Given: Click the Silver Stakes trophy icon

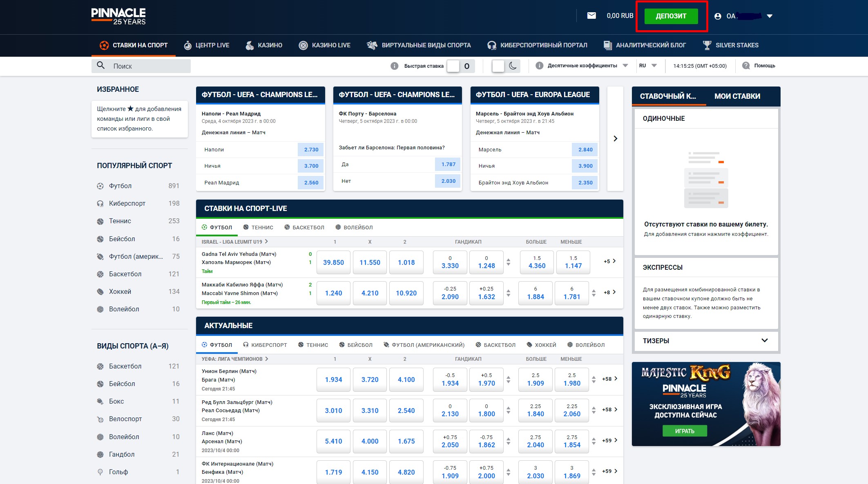Looking at the screenshot, I should (707, 45).
